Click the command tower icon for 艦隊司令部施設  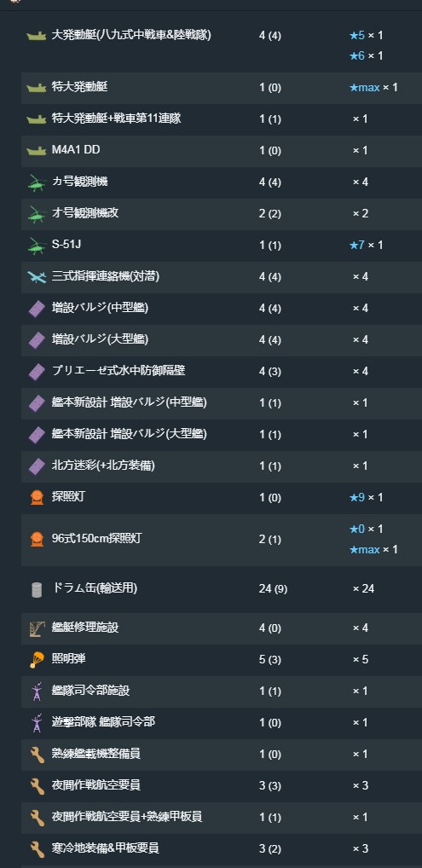[x=37, y=692]
